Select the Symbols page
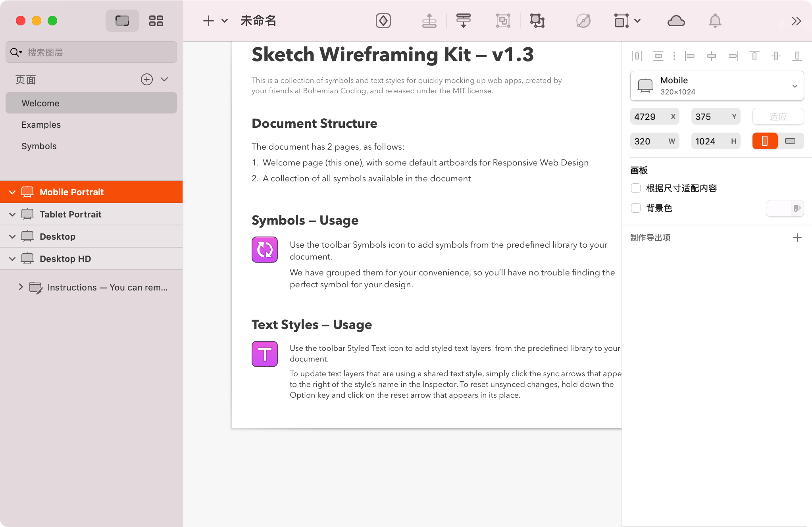 point(91,146)
